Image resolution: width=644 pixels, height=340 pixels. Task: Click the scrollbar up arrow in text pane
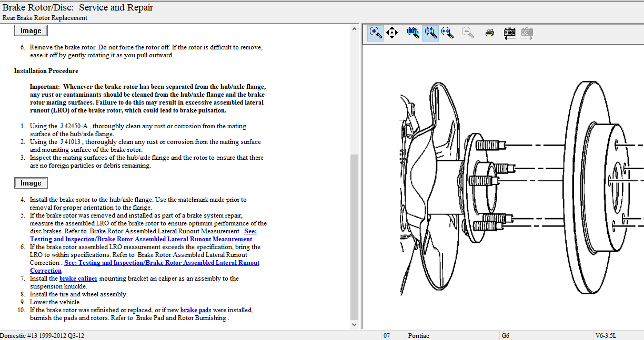[354, 29]
